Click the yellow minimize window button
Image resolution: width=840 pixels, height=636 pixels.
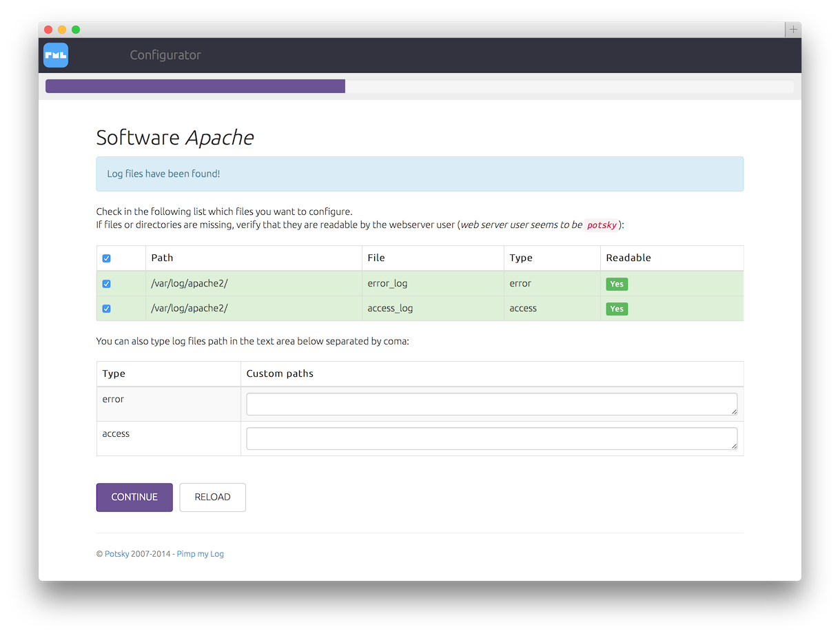point(62,30)
